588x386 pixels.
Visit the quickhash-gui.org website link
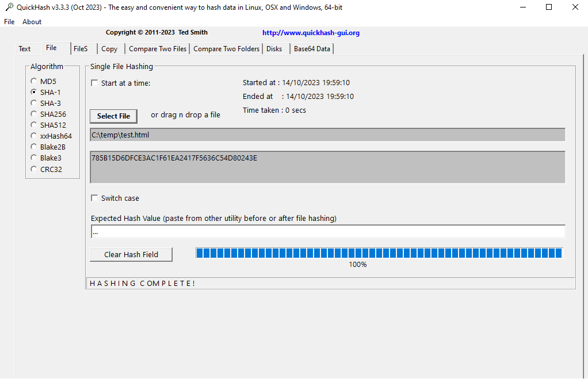tap(311, 33)
